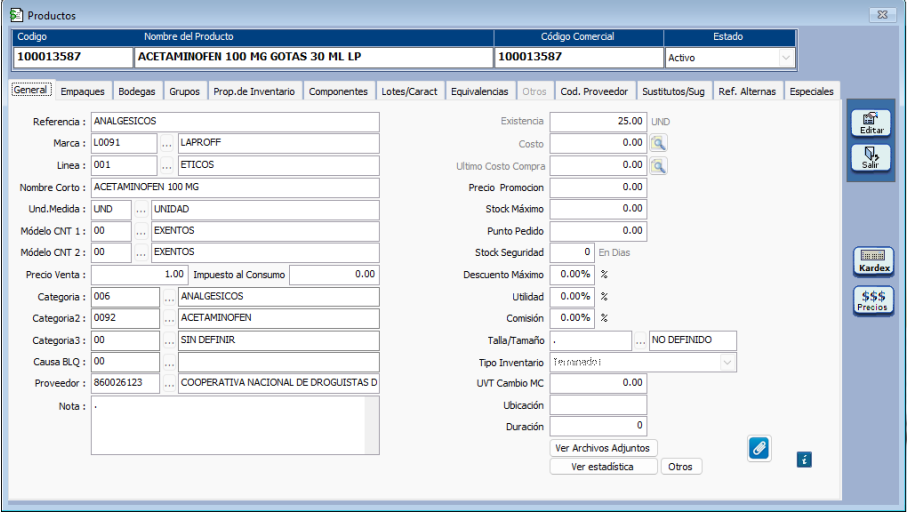Viewport: 909px width, 515px height.
Task: Click the Precio Promocion field
Action: pos(598,187)
